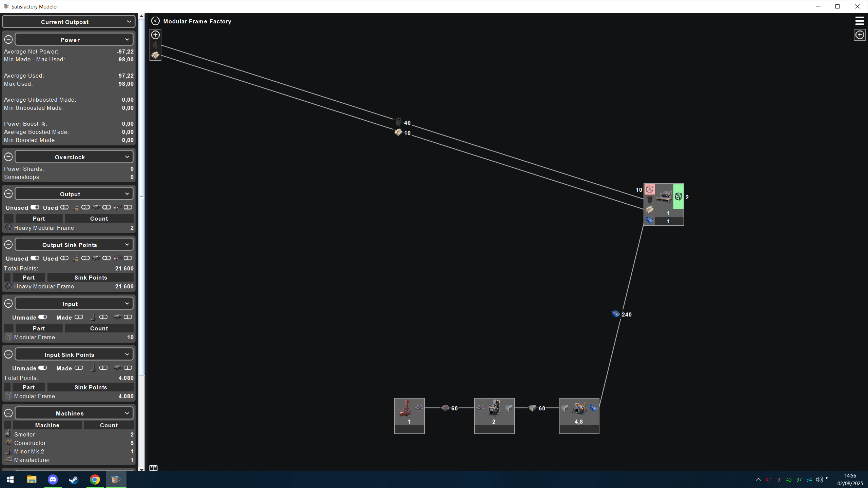The image size is (868, 488).
Task: Select the Manufacturer machine icon in the graph
Action: click(664, 196)
